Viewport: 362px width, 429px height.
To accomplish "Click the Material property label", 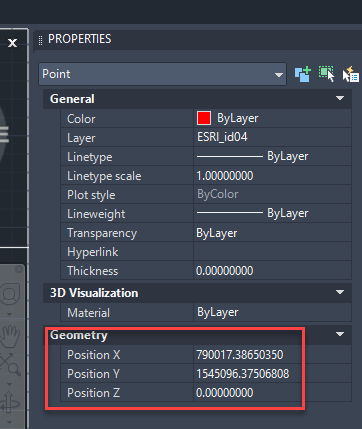I will 88,313.
